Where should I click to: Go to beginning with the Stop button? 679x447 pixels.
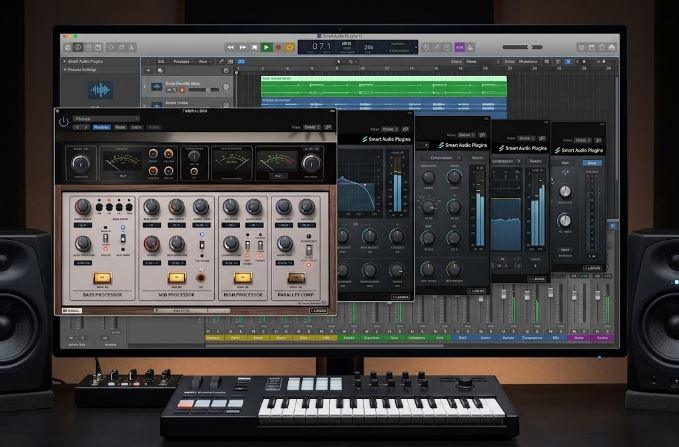point(254,47)
